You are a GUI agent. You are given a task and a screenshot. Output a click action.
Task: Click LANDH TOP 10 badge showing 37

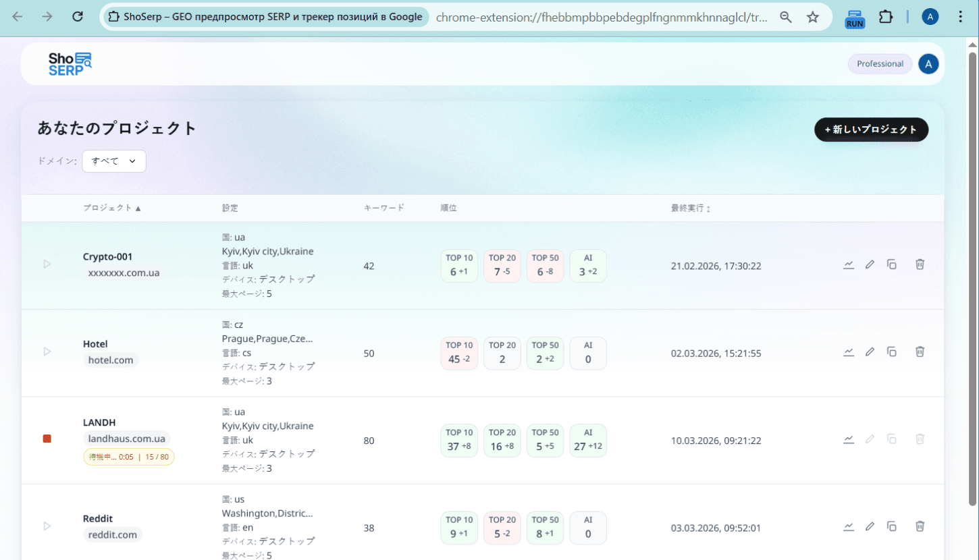pos(459,441)
